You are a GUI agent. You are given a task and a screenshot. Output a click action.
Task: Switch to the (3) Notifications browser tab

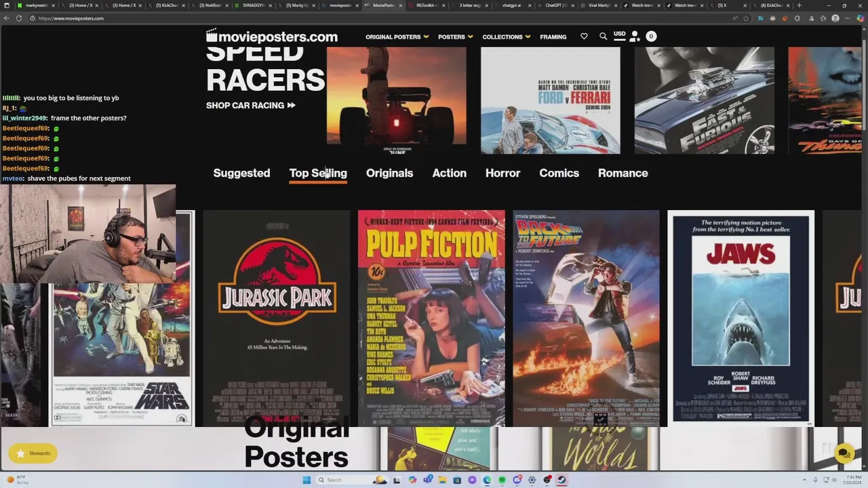pos(210,5)
